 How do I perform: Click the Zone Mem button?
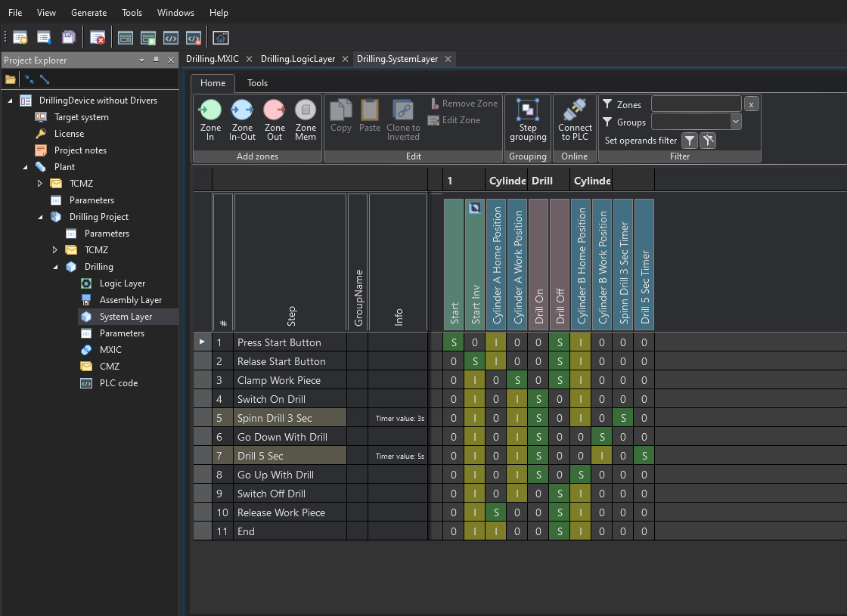(306, 120)
